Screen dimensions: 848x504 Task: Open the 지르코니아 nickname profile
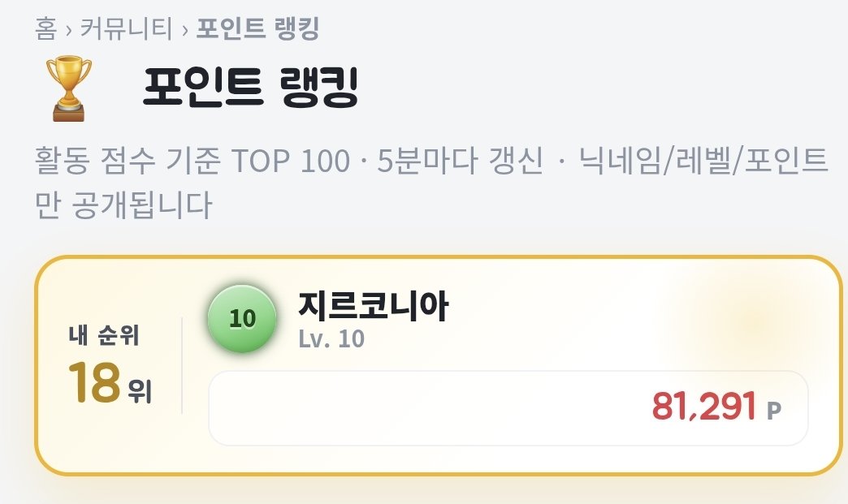pyautogui.click(x=373, y=306)
